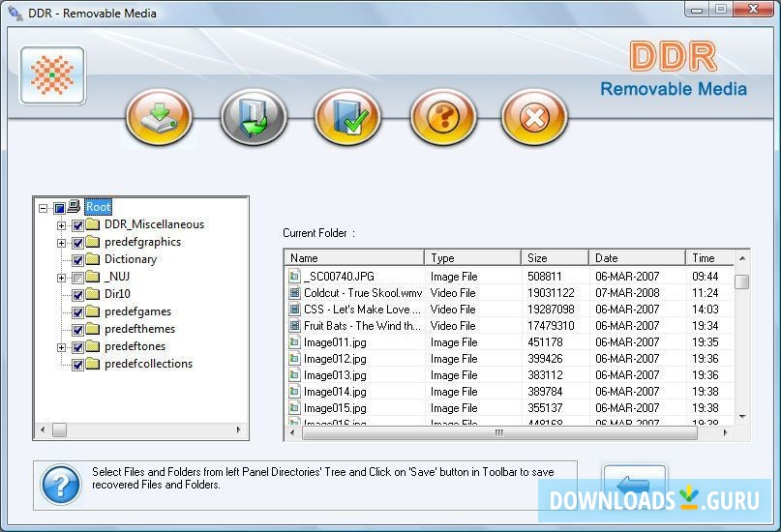Uncheck the Dir10 checkbox
Viewport: 781px width, 532px height.
click(77, 295)
